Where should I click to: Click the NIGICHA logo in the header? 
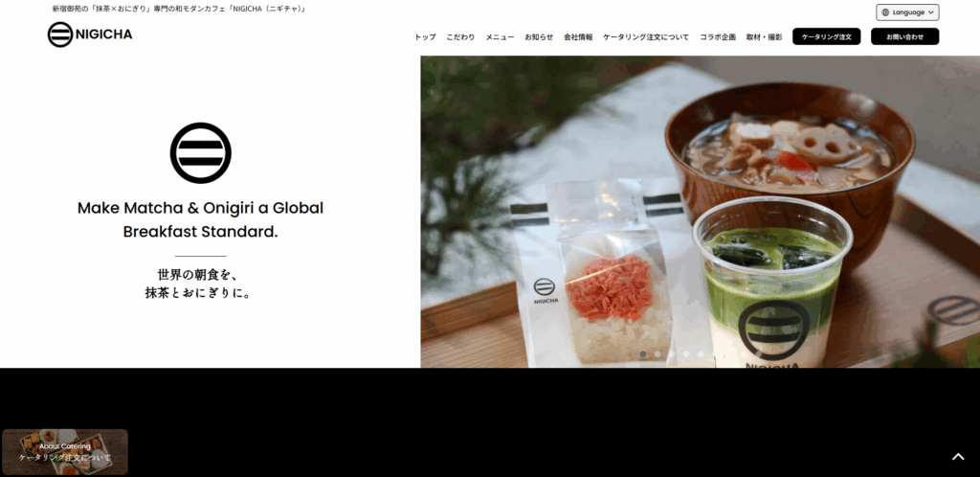90,34
